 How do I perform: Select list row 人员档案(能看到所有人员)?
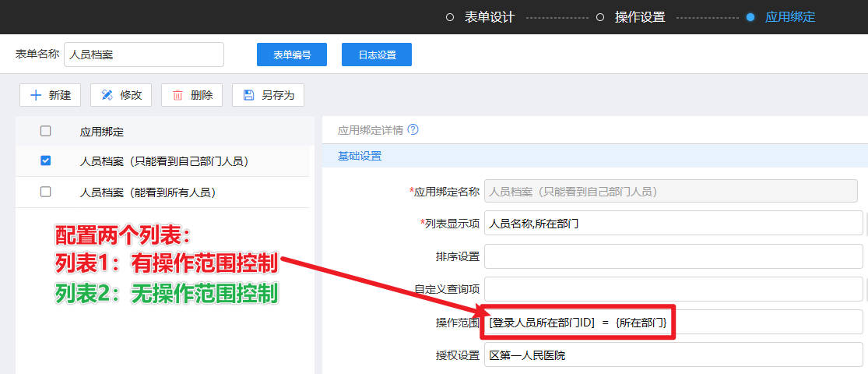coord(148,192)
